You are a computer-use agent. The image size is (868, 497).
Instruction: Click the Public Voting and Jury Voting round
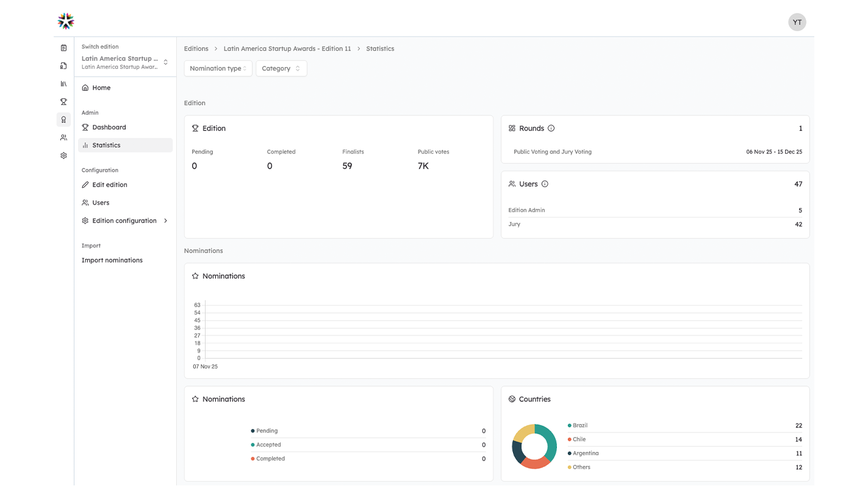(x=553, y=152)
